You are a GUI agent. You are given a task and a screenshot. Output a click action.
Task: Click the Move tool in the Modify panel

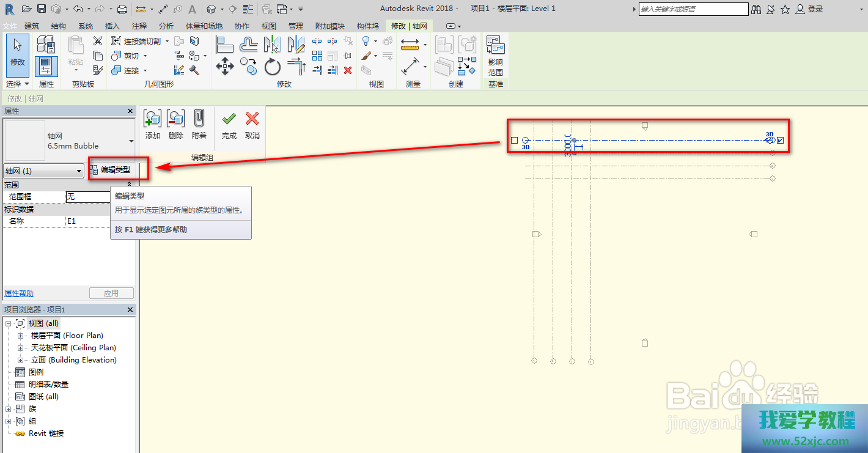coord(225,66)
